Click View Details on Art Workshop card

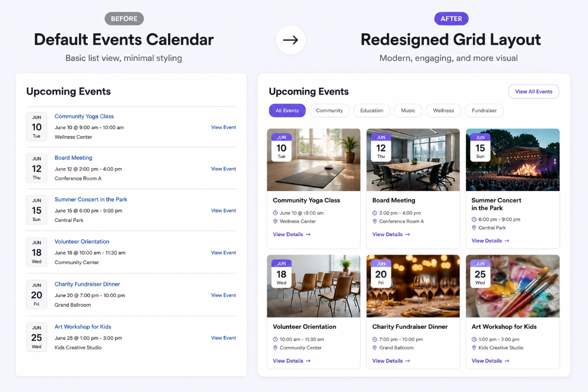(x=490, y=361)
